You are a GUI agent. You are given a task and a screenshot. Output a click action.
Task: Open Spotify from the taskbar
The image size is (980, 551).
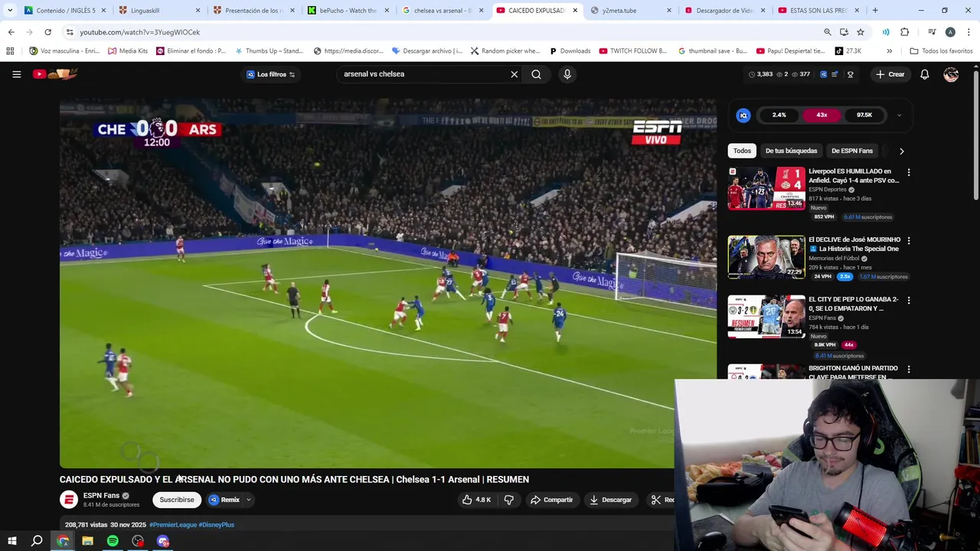(x=113, y=541)
